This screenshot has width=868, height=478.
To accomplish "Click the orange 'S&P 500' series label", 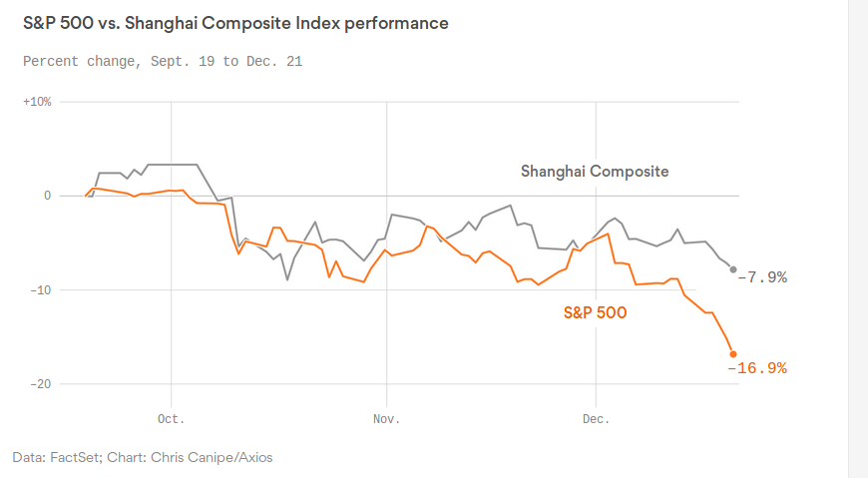I will [x=595, y=312].
